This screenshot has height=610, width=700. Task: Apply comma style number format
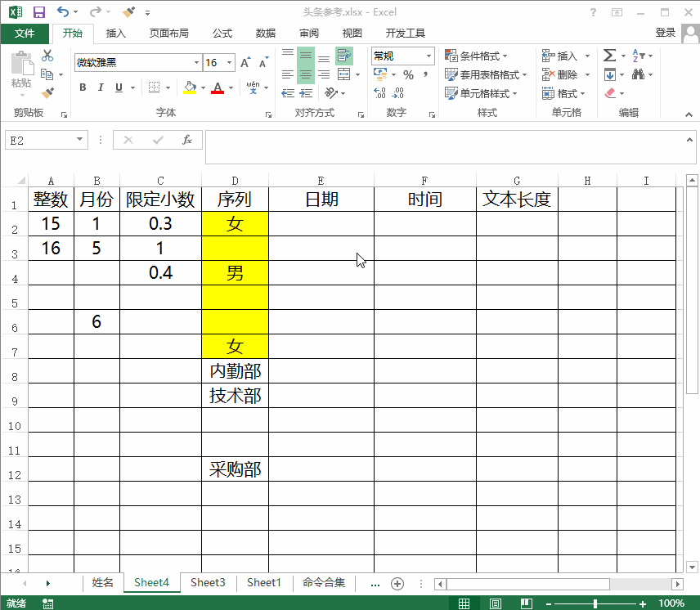tap(425, 74)
